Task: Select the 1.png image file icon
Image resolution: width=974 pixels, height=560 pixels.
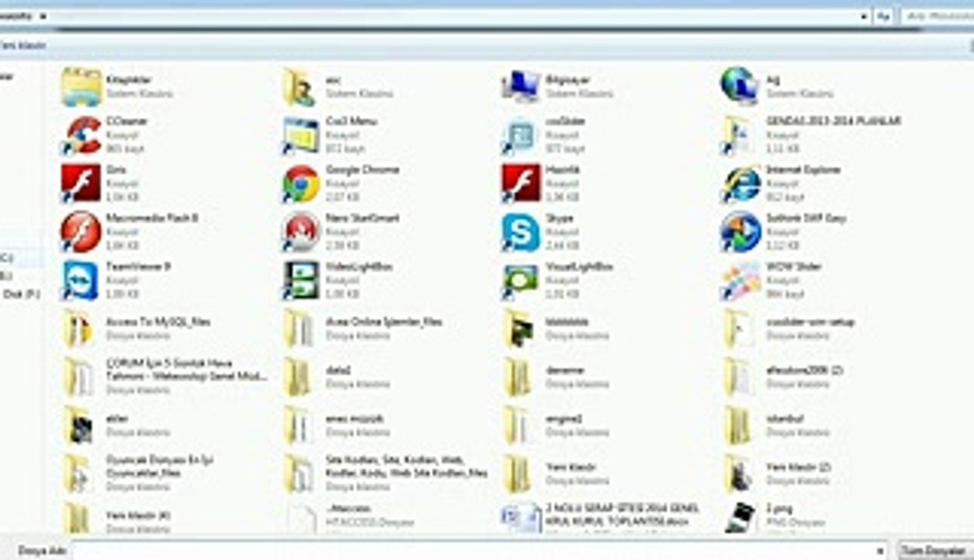Action: tap(740, 516)
